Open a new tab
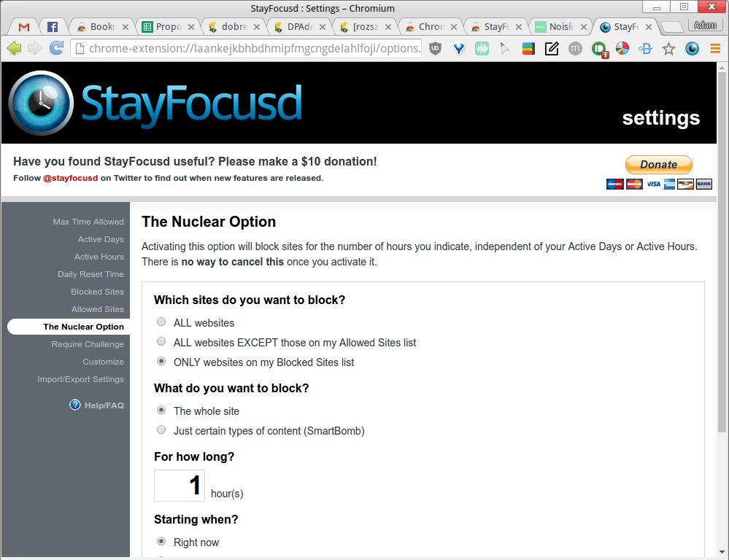This screenshot has height=560, width=729. [671, 27]
